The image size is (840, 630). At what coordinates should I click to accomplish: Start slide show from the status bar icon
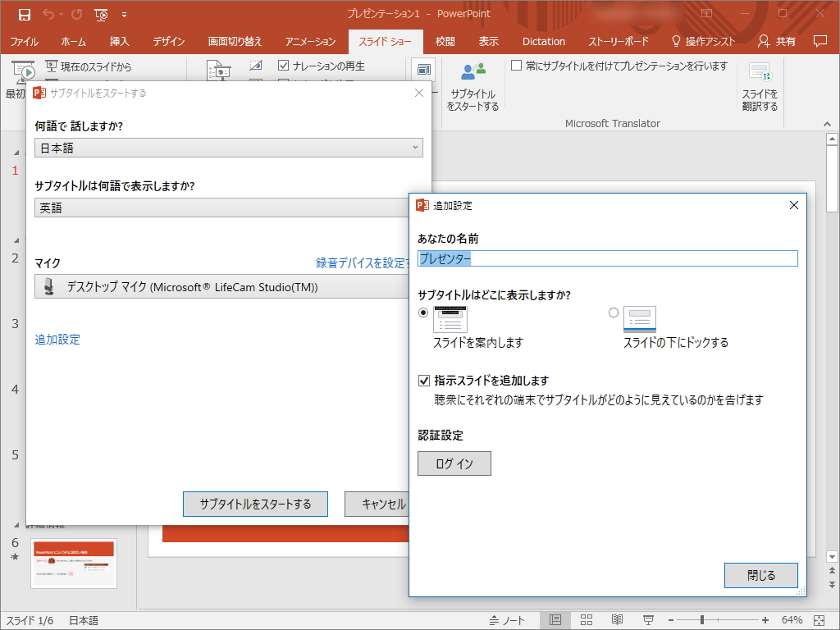pos(648,619)
